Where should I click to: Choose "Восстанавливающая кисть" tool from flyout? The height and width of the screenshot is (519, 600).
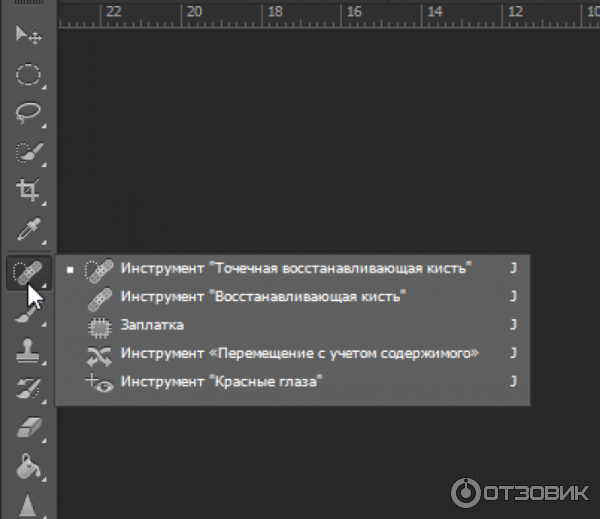293,297
